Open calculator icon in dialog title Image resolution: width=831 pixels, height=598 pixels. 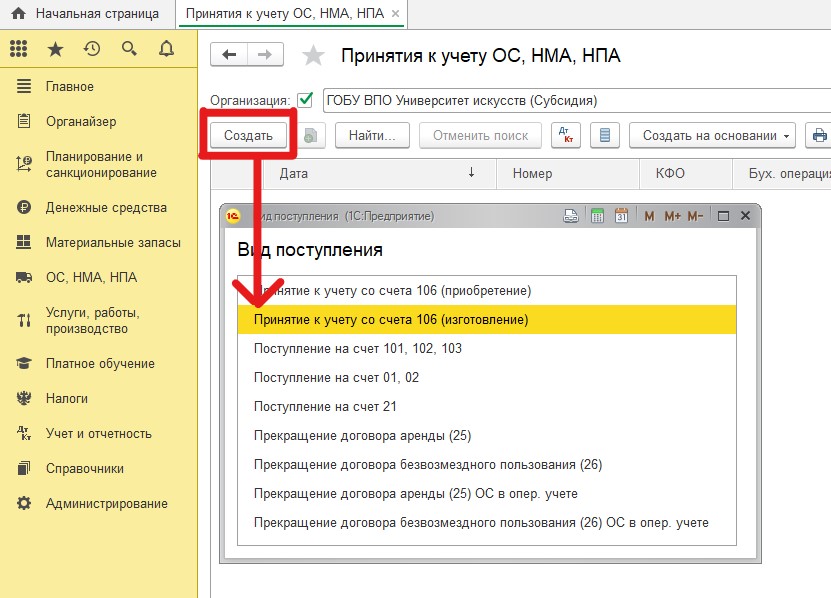coord(597,216)
